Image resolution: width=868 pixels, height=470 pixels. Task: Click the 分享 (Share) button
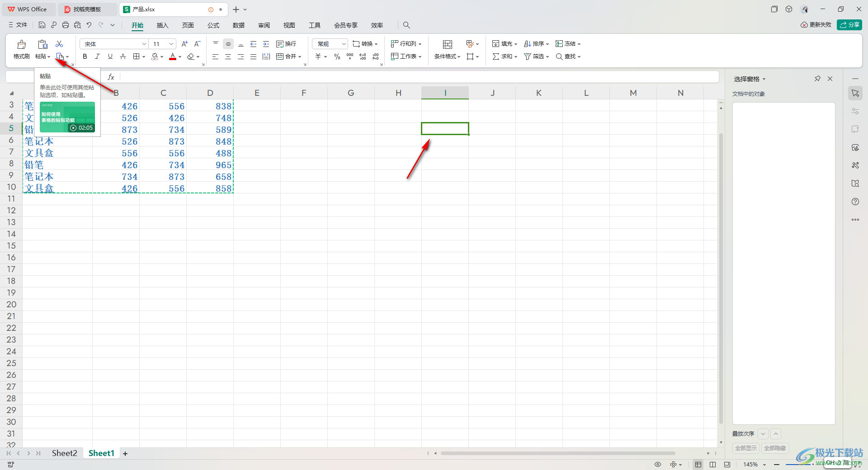[849, 25]
